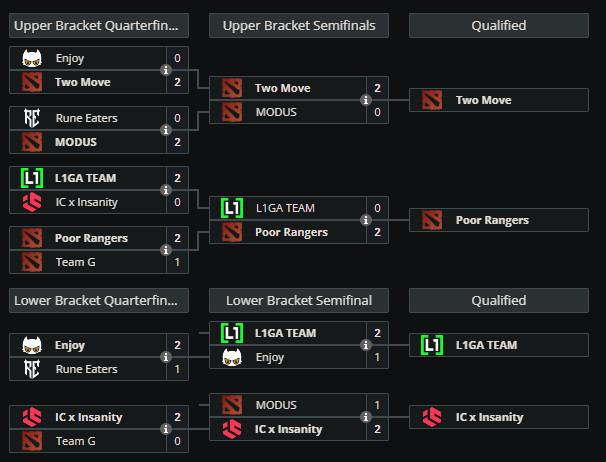Select Lower Bracket Quarterfinals header
The width and height of the screenshot is (606, 462).
[x=99, y=300]
